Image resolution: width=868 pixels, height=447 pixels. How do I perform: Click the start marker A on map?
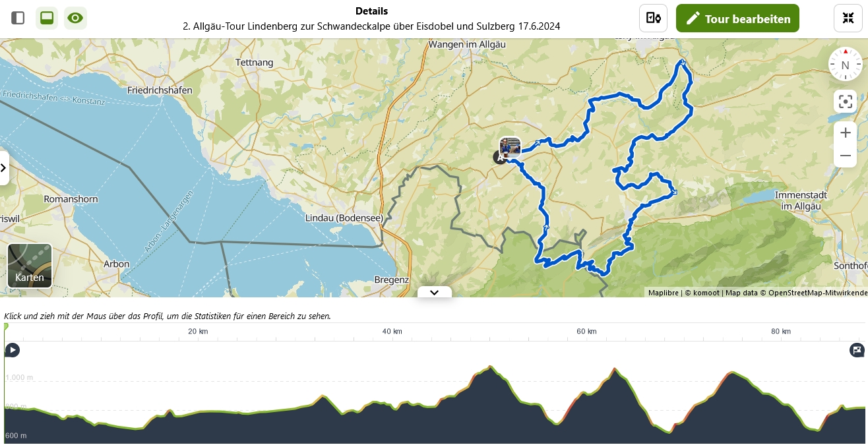point(499,158)
